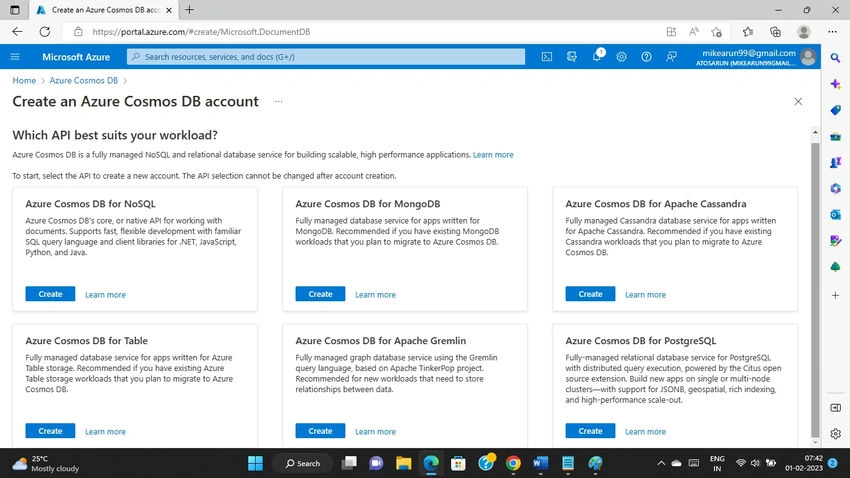Click the scrollbar down arrow
The height and width of the screenshot is (478, 850).
(815, 442)
